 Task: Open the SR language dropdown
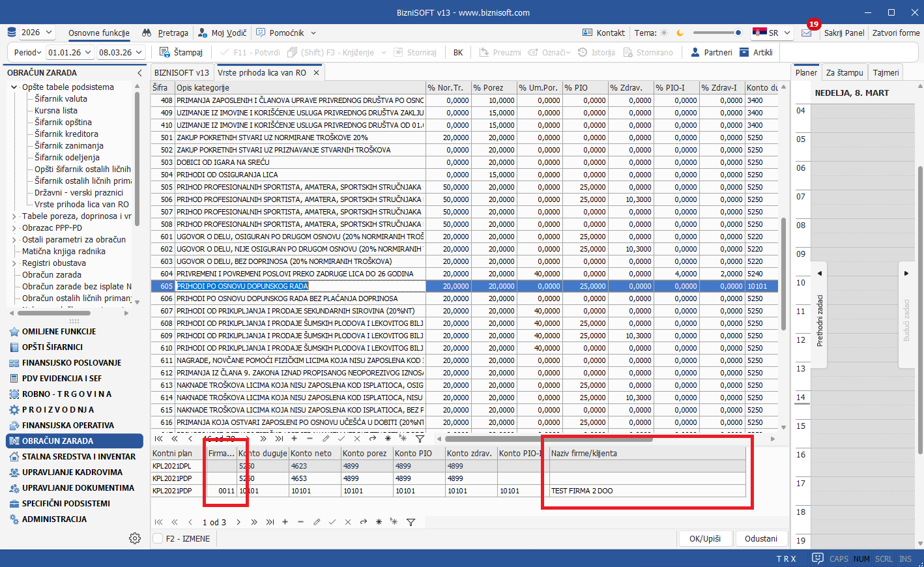click(772, 33)
